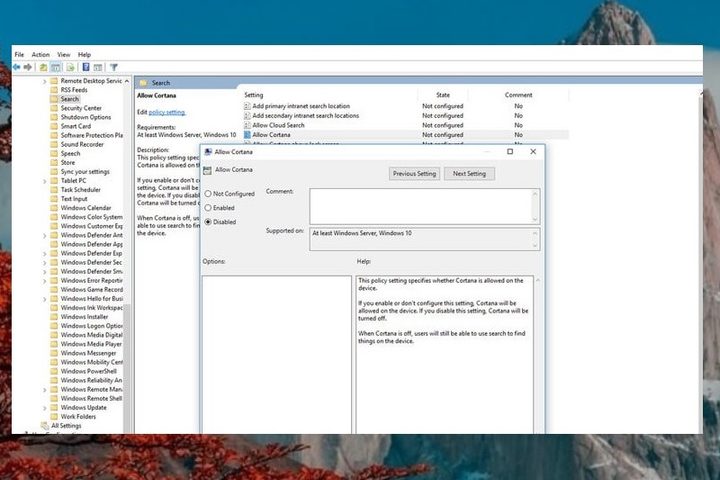Click the Help text scroll-up arrow
The width and height of the screenshot is (720, 480).
coord(538,280)
